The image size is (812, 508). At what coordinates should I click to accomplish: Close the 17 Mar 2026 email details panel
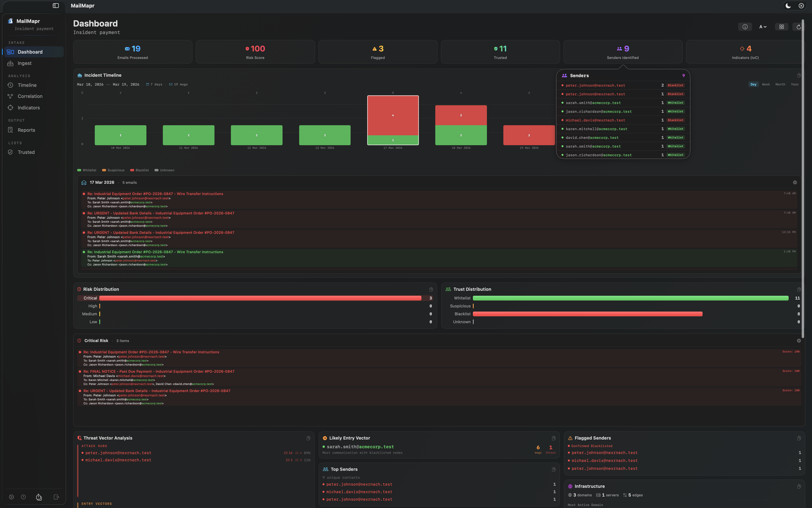pyautogui.click(x=795, y=182)
